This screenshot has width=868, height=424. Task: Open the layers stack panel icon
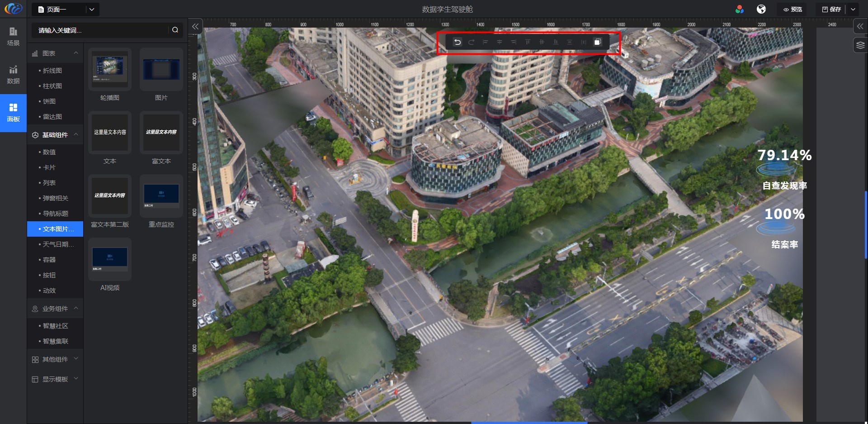click(x=860, y=45)
